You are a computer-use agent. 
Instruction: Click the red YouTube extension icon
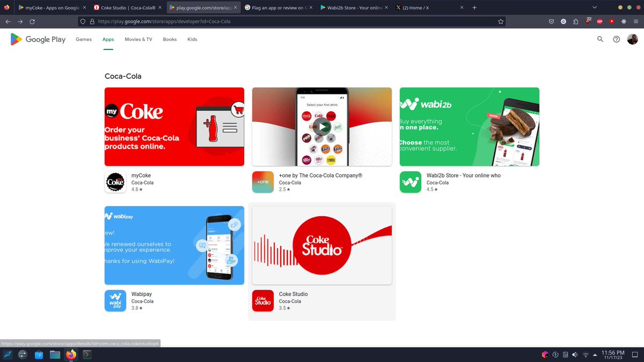tap(612, 21)
